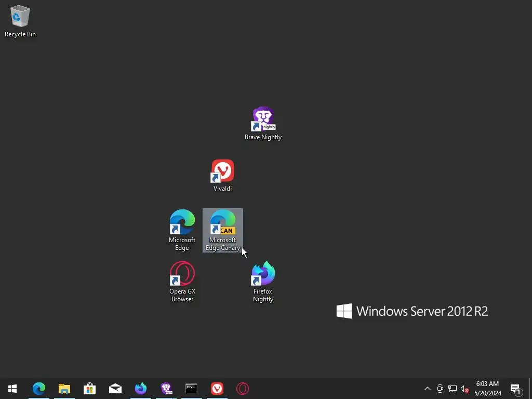Select the Brave Nightly desktop shortcut
This screenshot has width=532, height=399.
[263, 124]
